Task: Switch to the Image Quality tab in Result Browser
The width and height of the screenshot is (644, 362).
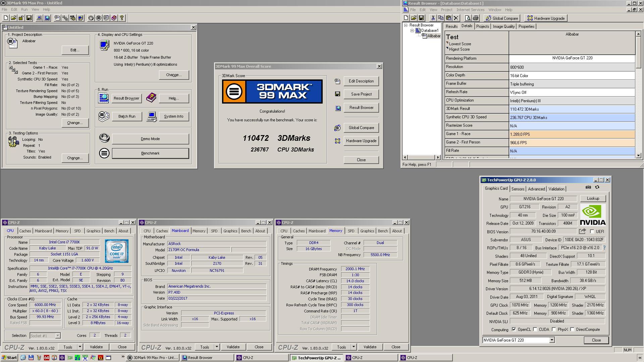Action: pos(503,26)
